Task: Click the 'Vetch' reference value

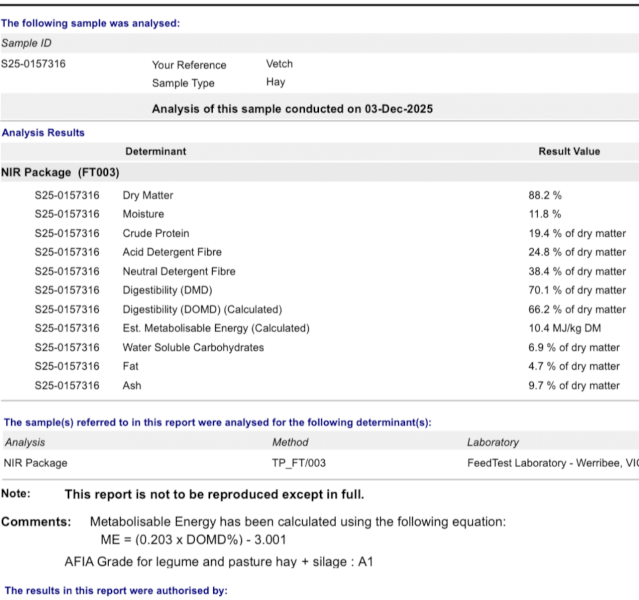Action: click(x=279, y=64)
